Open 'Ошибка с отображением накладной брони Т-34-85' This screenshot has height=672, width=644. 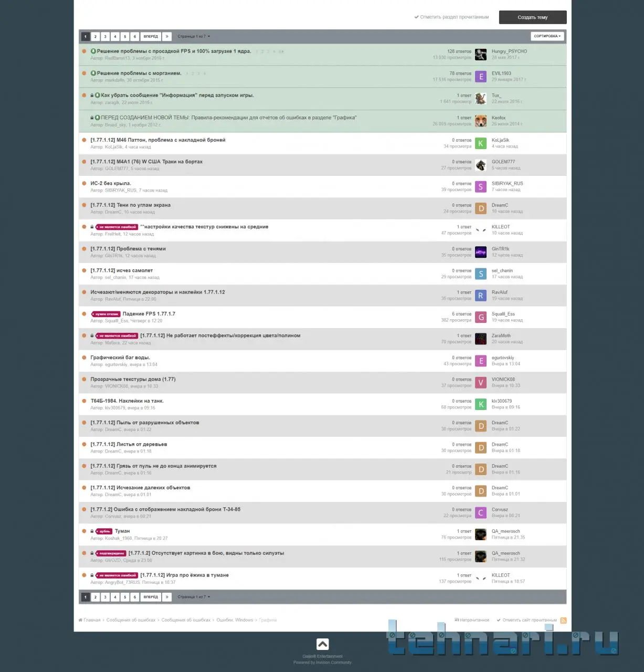[x=165, y=510]
